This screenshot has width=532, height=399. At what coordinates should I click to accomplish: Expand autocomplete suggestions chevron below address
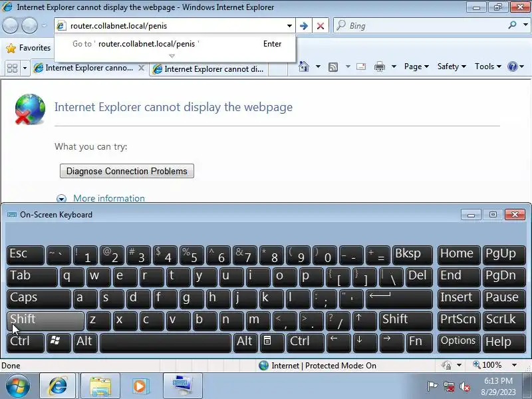coord(172,56)
